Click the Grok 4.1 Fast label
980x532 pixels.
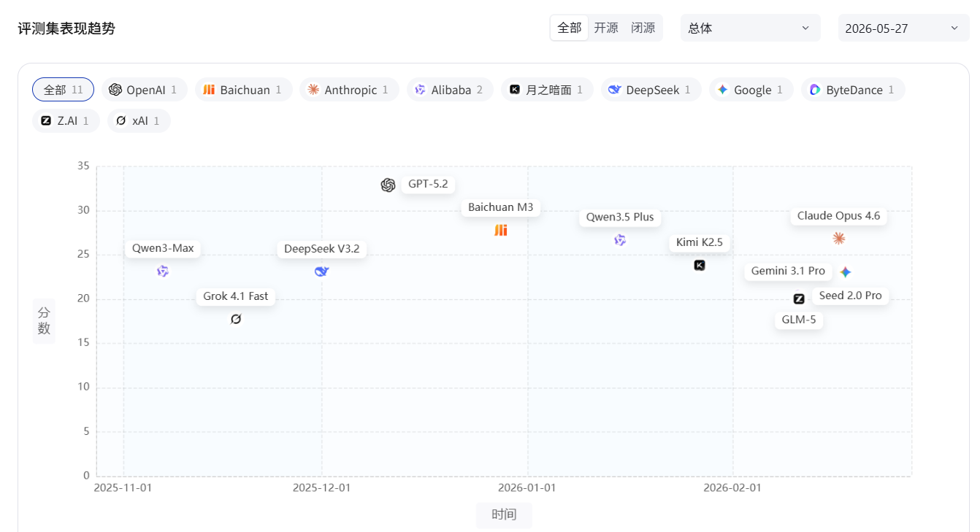click(x=236, y=296)
